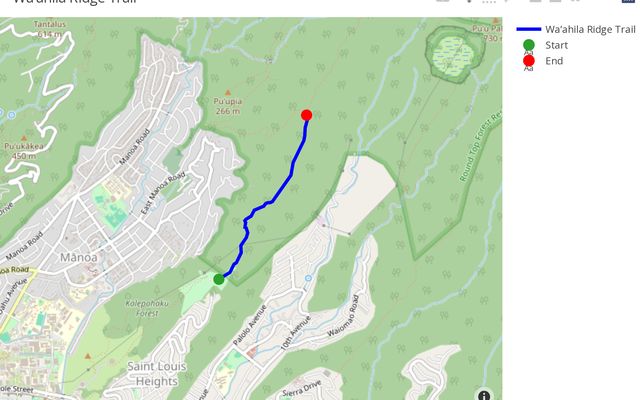Toggle the End trace in legend
The image size is (640, 400).
(545, 61)
